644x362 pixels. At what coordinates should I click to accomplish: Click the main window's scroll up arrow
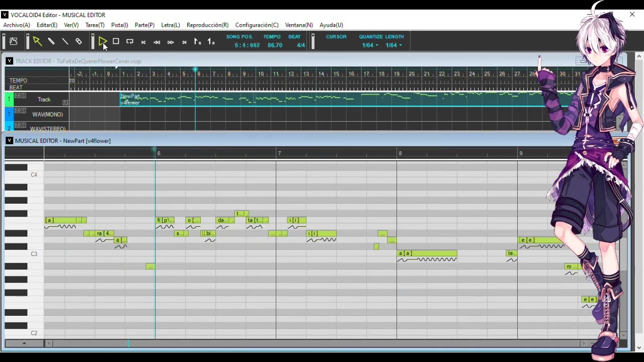point(639,56)
